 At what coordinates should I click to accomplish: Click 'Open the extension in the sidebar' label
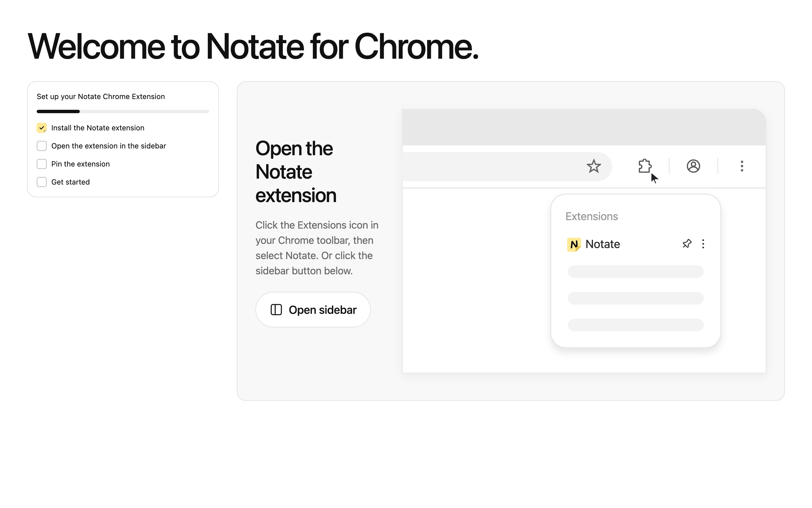click(x=109, y=146)
